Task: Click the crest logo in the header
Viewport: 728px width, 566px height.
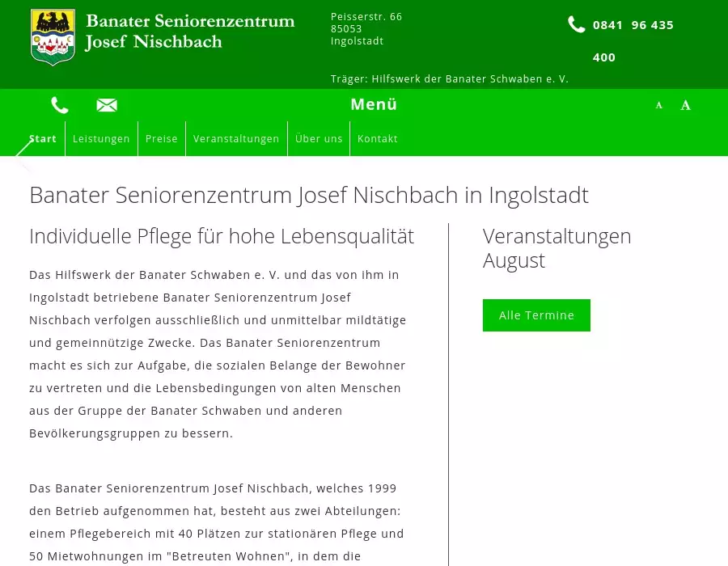Action: pyautogui.click(x=53, y=37)
